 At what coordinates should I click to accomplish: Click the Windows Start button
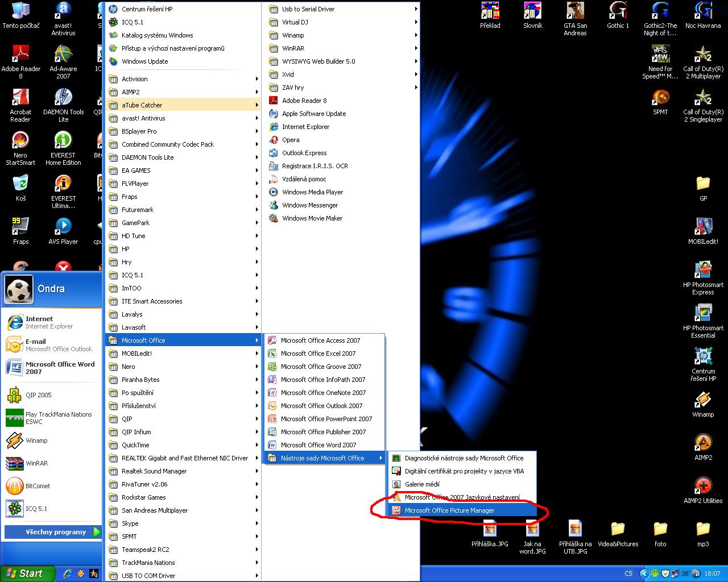tap(27, 573)
